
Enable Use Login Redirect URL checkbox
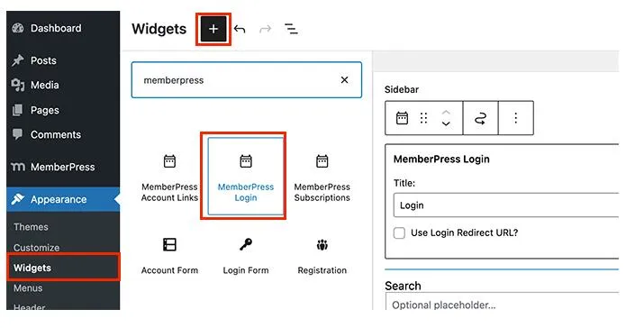[x=399, y=233]
